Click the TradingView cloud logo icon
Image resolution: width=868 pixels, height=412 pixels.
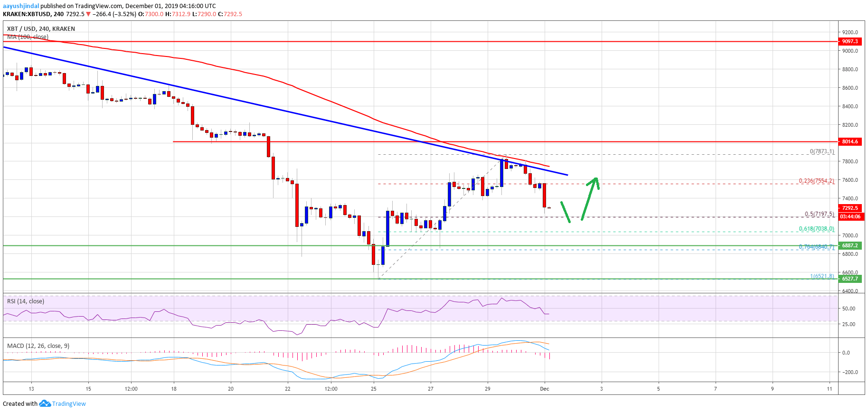[45, 403]
